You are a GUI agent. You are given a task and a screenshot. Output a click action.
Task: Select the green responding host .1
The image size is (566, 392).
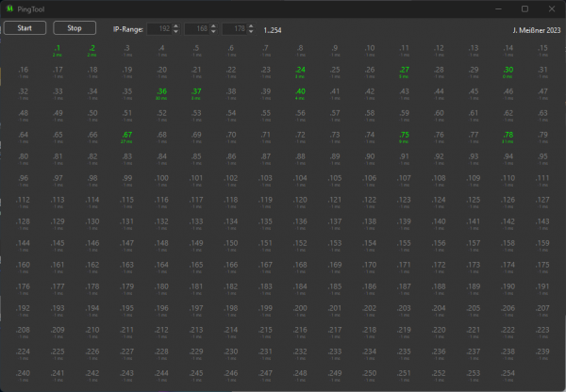click(58, 51)
